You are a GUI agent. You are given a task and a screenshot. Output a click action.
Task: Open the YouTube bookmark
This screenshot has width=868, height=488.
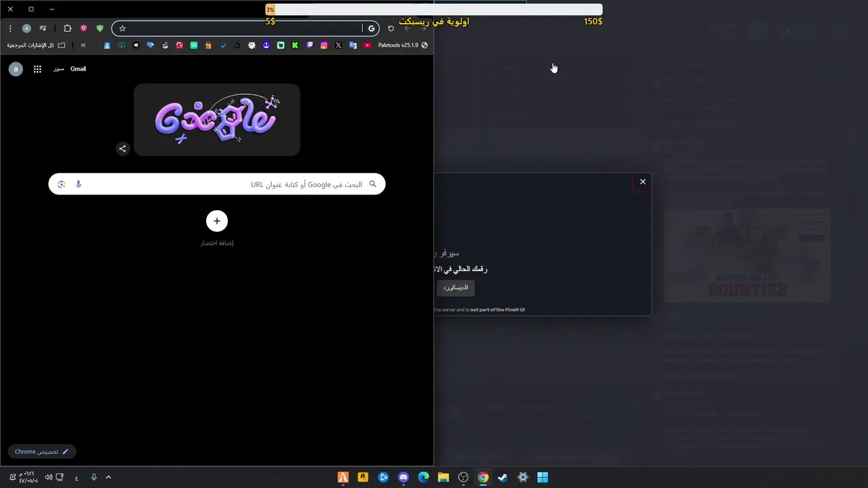[x=368, y=45]
